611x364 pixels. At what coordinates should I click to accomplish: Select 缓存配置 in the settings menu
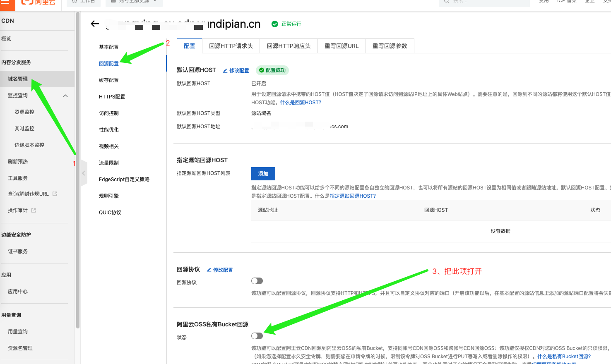point(108,80)
